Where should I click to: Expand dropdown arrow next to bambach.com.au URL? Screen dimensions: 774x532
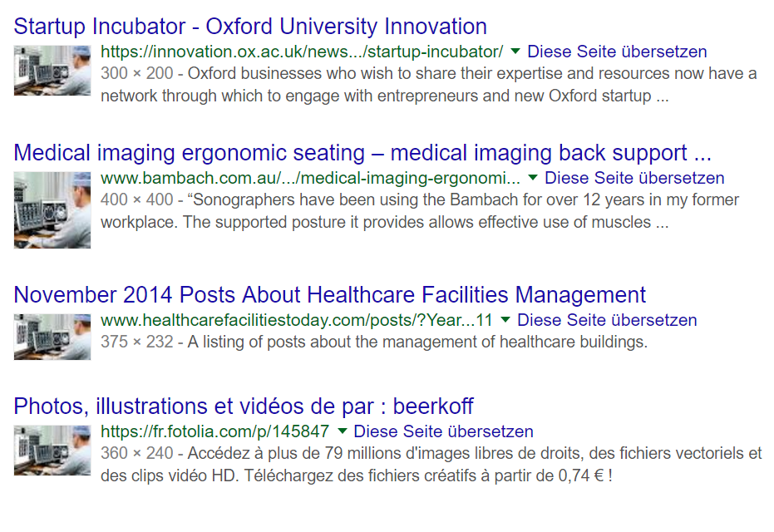click(x=533, y=178)
